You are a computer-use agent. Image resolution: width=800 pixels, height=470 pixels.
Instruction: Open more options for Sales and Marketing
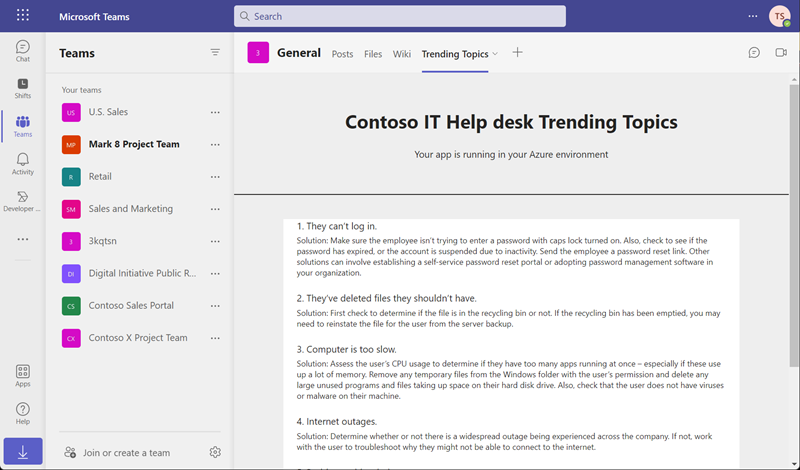tap(215, 209)
